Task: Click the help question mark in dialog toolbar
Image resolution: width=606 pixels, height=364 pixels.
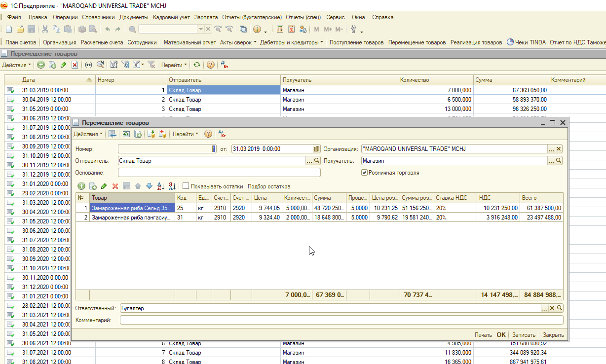Action: pos(208,134)
